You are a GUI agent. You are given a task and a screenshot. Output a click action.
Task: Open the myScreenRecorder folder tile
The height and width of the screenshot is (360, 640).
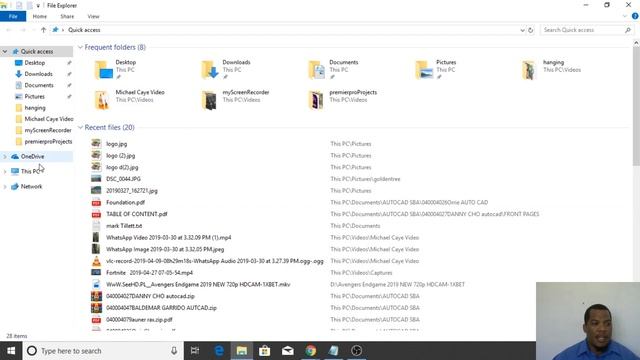click(x=209, y=100)
